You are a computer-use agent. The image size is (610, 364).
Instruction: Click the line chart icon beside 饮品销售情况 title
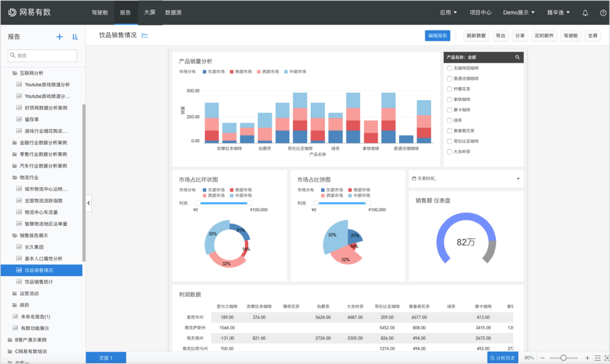(x=145, y=36)
